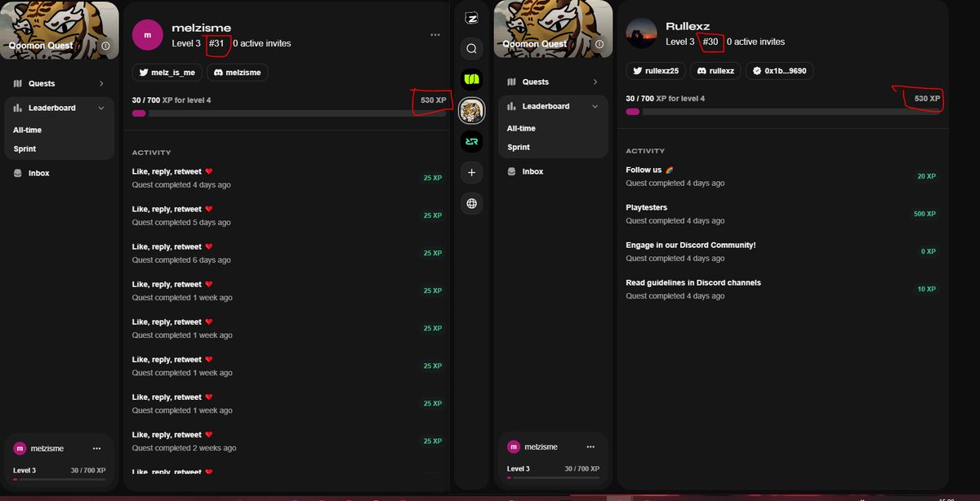The image size is (980, 501).
Task: Click the info icon on the melzisme window banner
Action: (x=106, y=47)
